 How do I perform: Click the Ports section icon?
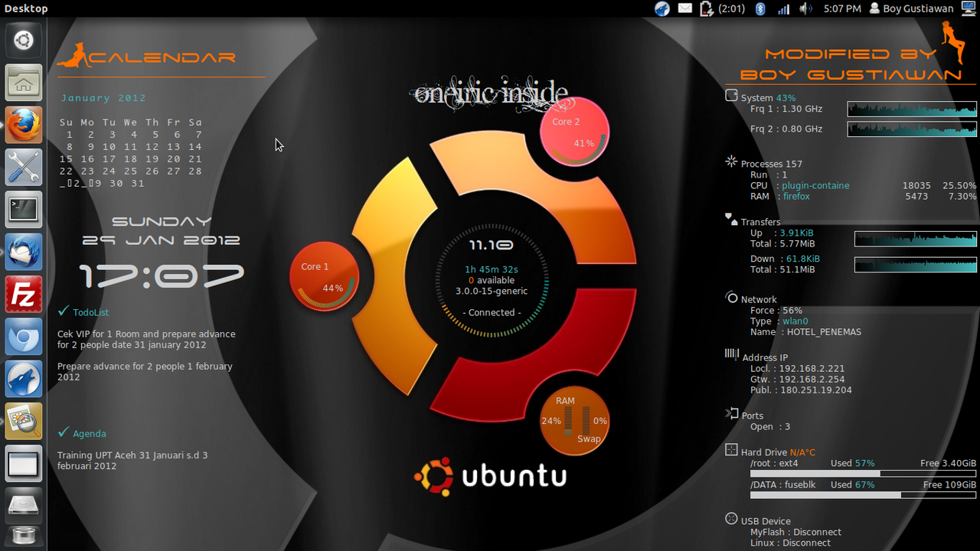[x=731, y=413]
